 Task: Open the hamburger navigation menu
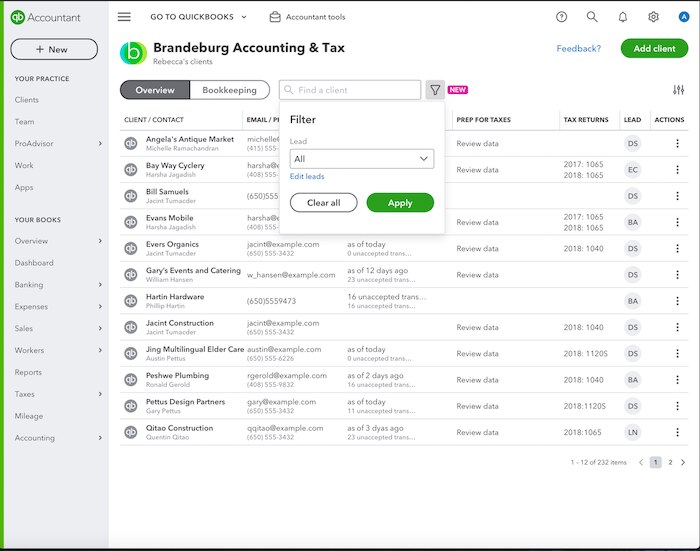(124, 17)
